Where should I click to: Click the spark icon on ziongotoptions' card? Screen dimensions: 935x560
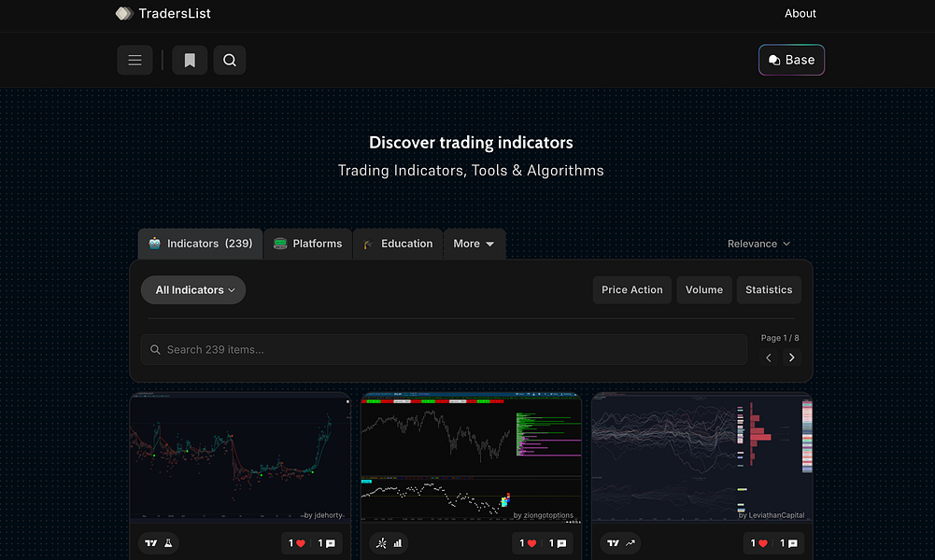coord(381,543)
